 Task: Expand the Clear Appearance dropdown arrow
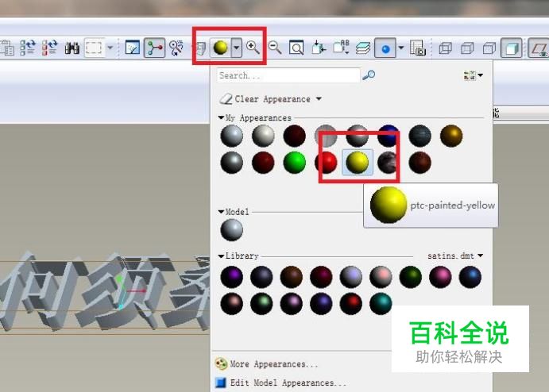coord(319,98)
